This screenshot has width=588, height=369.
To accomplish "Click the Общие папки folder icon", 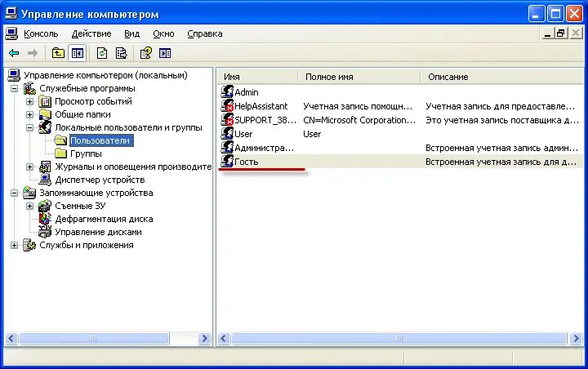I will click(45, 114).
